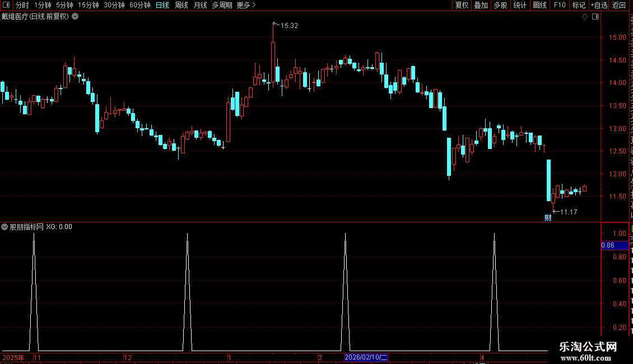
Task: Add stock with +自选 button
Action: click(599, 5)
